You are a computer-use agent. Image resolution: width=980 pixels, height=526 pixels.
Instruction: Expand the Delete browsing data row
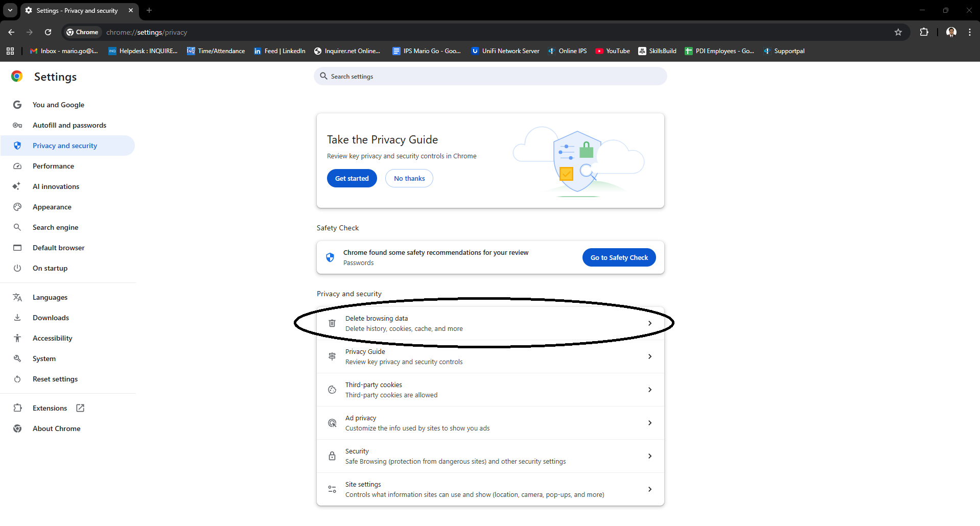(489, 323)
